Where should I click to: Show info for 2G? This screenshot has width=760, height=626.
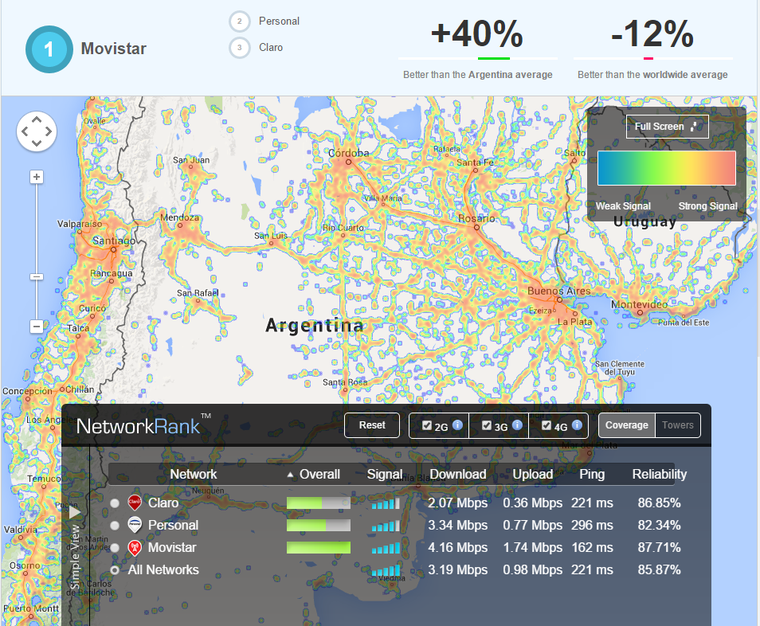click(458, 425)
